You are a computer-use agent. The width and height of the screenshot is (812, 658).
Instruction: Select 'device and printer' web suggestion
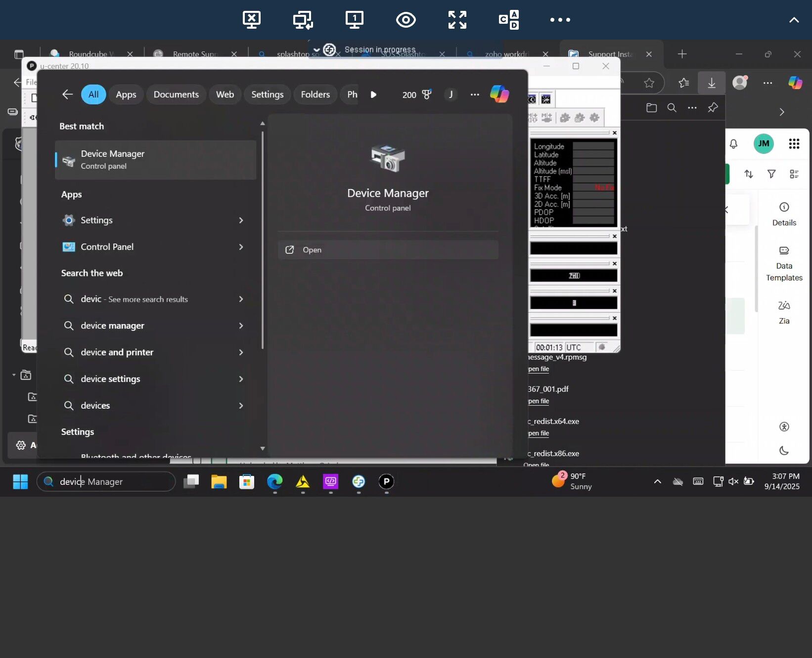click(x=117, y=352)
